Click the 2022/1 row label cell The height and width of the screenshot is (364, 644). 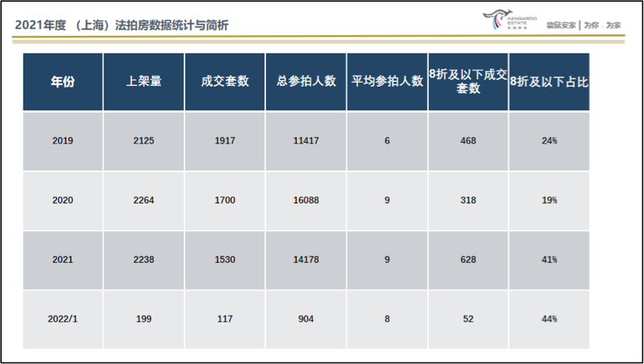pos(63,319)
